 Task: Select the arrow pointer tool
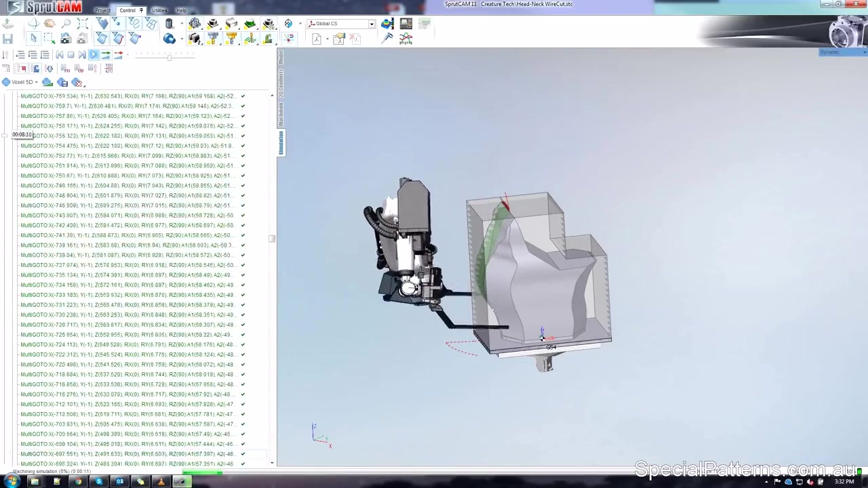coord(33,39)
